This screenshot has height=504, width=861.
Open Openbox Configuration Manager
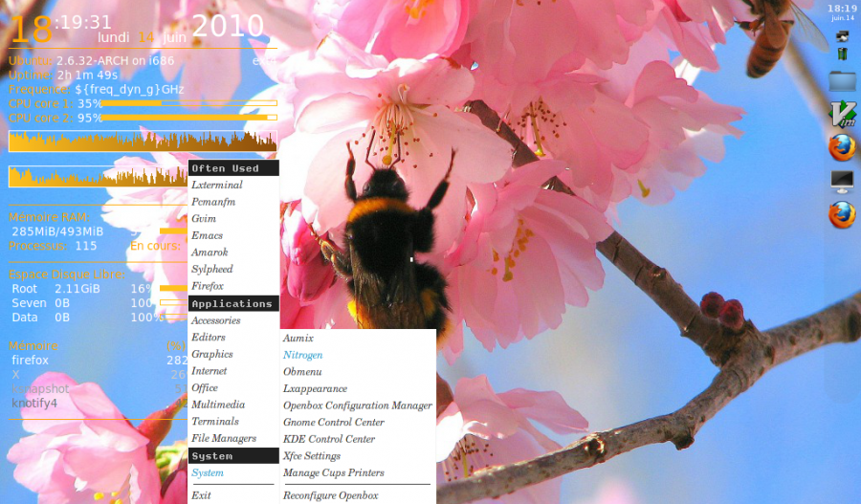(x=358, y=405)
